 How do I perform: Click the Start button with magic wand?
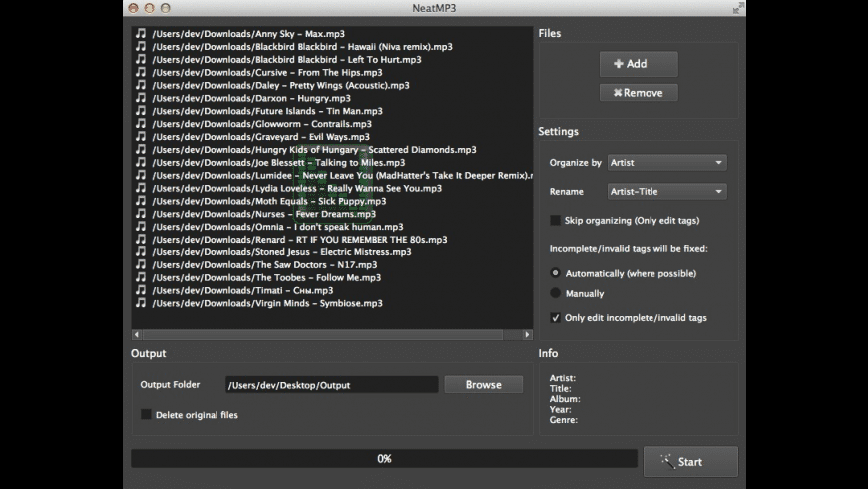pos(690,462)
